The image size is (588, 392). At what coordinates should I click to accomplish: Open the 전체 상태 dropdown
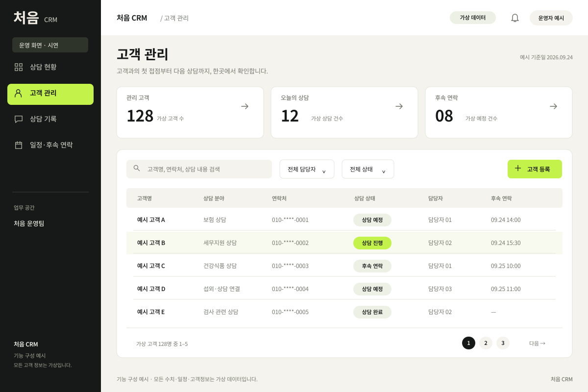point(367,169)
